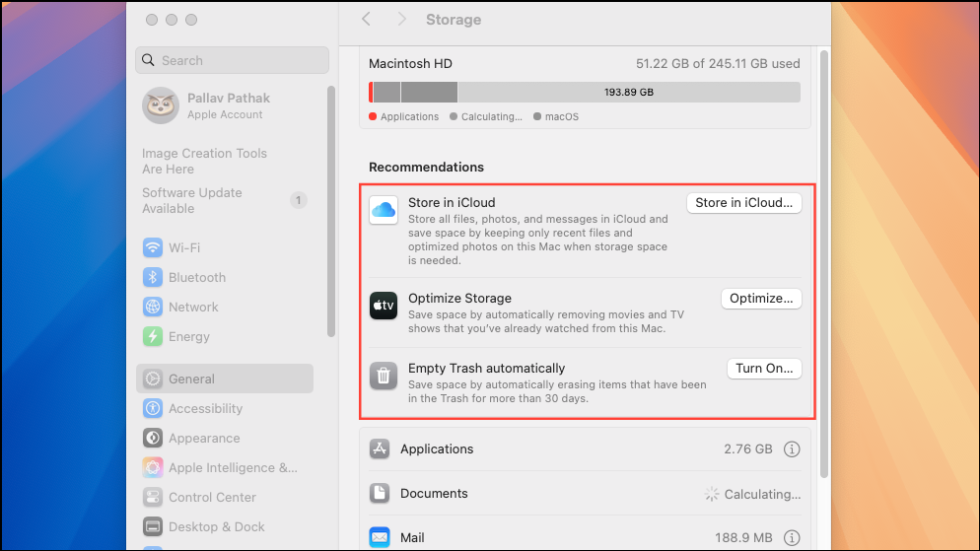Click the Optimize... button

coord(761,299)
